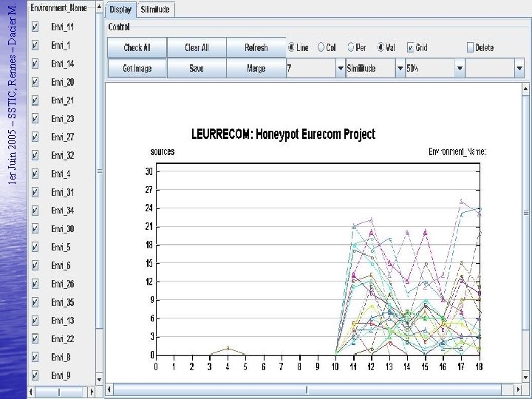Open the Similitude tab

155,9
